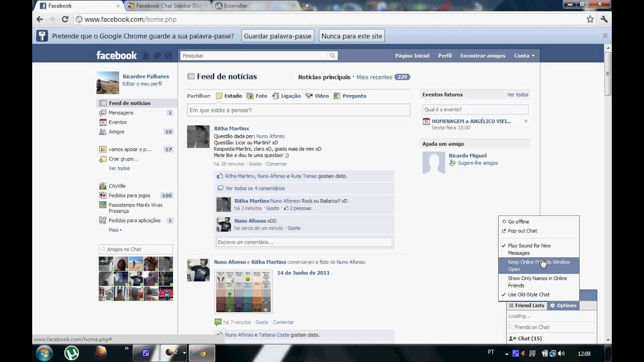Expand the Mais apps list

pos(115,230)
